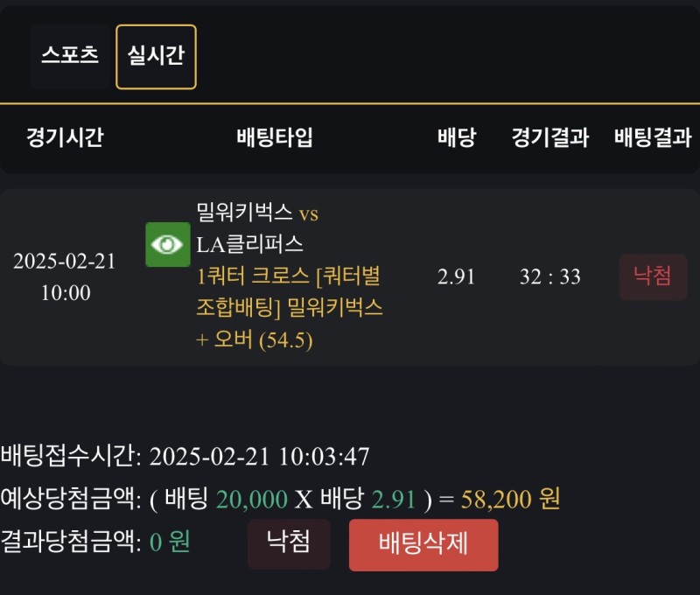This screenshot has width=700, height=595.
Task: Select the 실시간 tab
Action: [x=156, y=57]
